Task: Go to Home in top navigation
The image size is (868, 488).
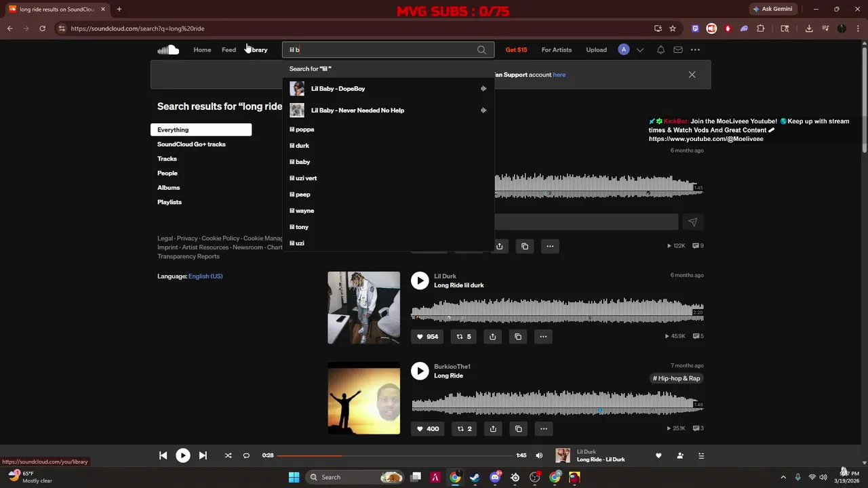Action: click(202, 49)
